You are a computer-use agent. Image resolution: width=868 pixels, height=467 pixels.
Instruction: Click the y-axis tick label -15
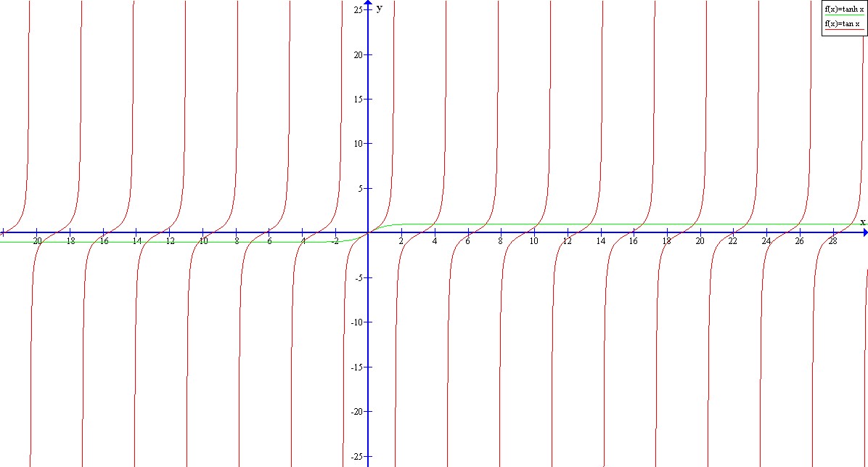click(357, 367)
